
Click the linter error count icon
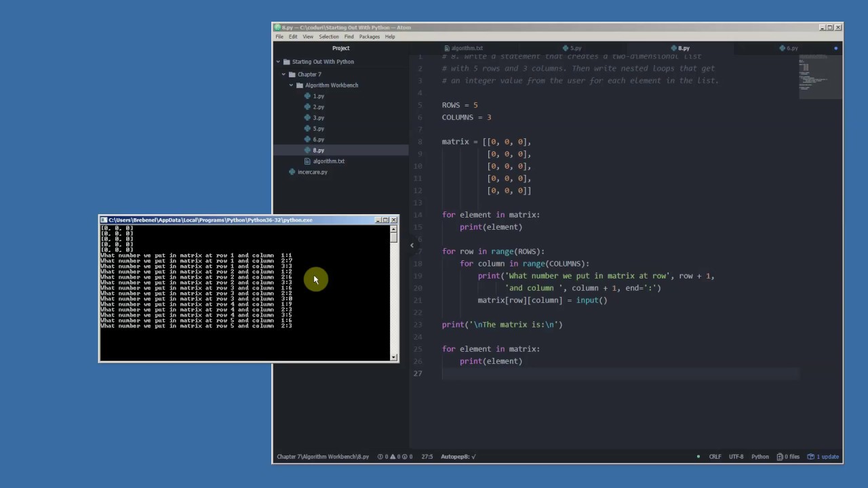point(380,457)
